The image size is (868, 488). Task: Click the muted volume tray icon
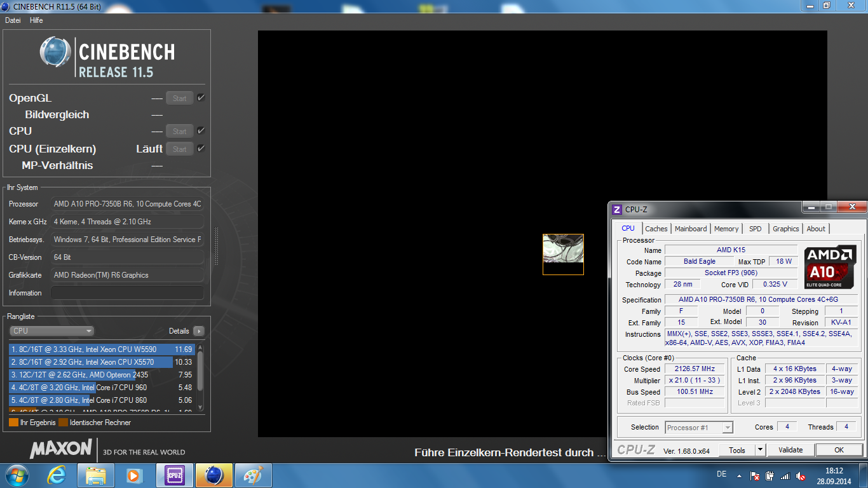[x=799, y=476]
